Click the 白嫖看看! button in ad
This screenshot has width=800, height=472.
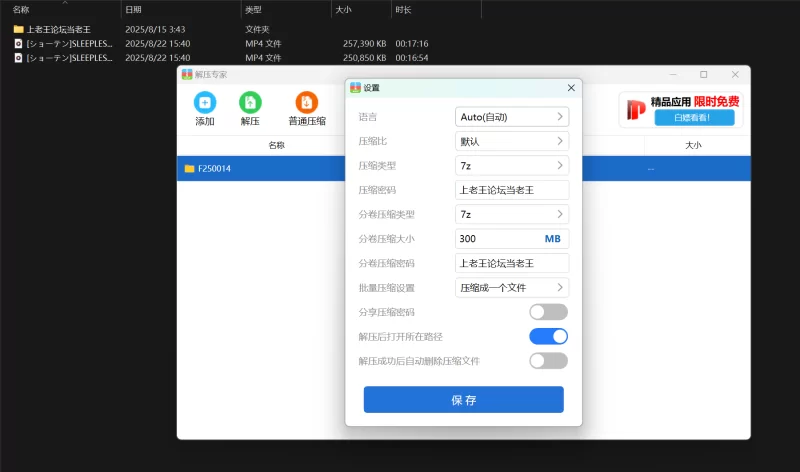(x=694, y=117)
